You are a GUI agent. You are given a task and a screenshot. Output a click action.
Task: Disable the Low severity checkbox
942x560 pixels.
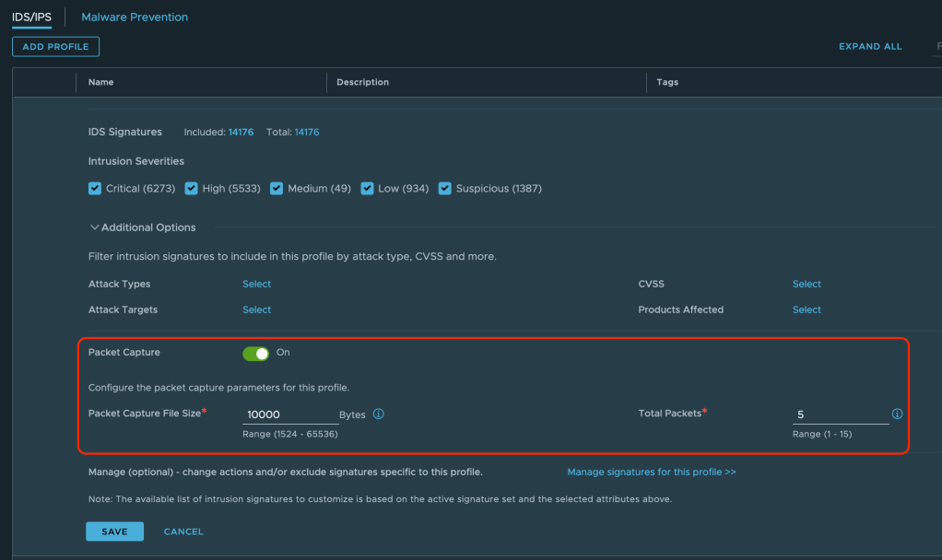pos(367,189)
